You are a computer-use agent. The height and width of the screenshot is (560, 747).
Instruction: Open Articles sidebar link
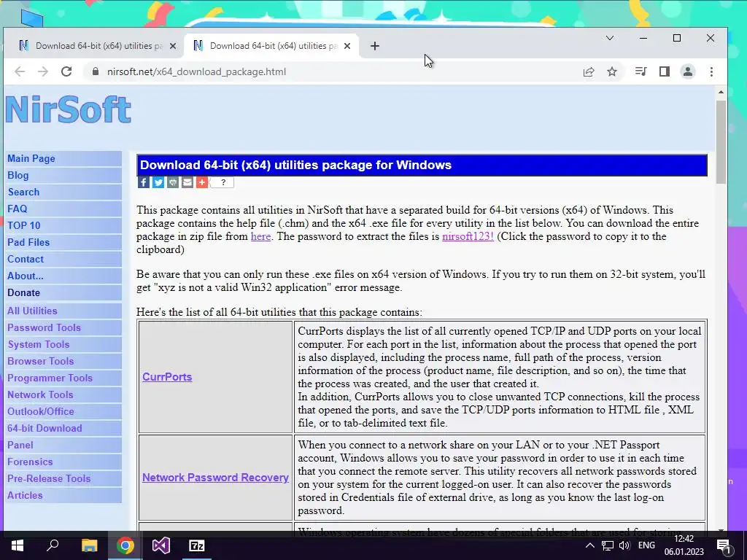click(25, 495)
